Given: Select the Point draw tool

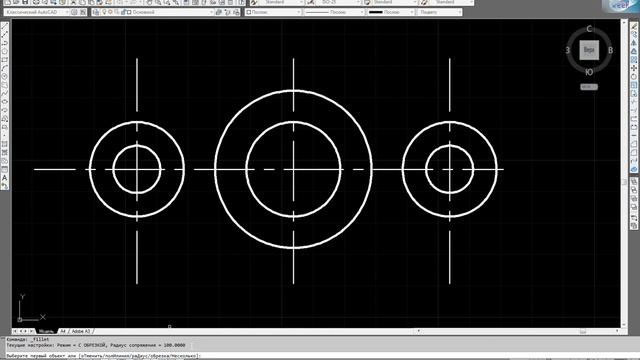Looking at the screenshot, I should coord(4,136).
